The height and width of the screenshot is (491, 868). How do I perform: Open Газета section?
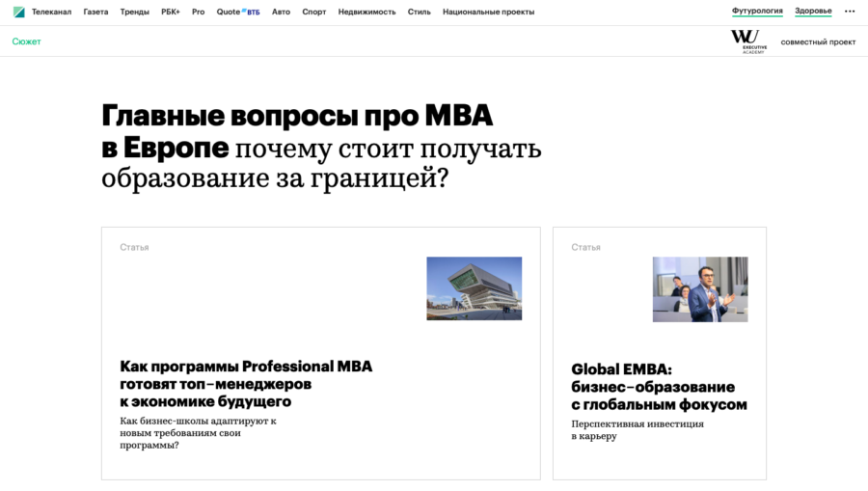click(x=95, y=12)
